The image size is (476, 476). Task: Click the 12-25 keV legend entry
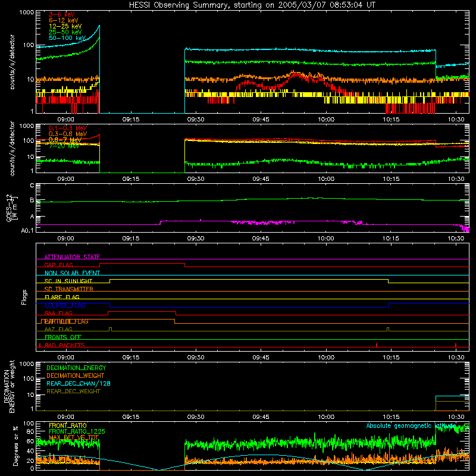65,26
